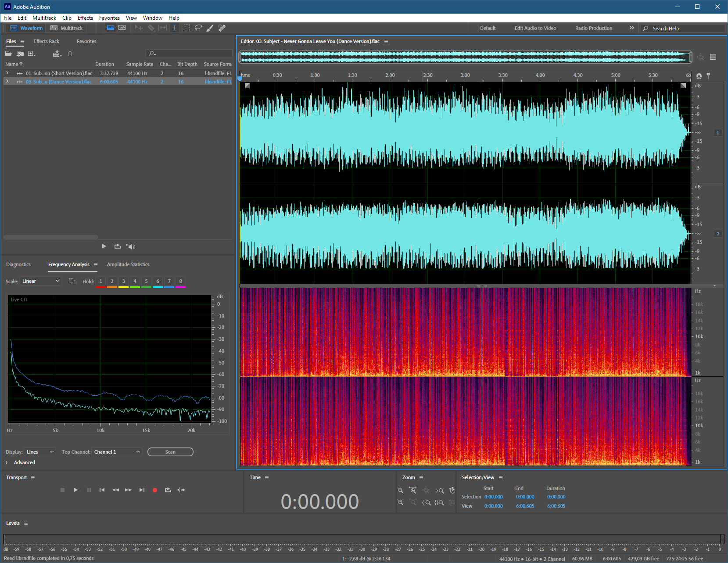The image size is (728, 563).
Task: Open the Multitrack menu
Action: point(44,18)
